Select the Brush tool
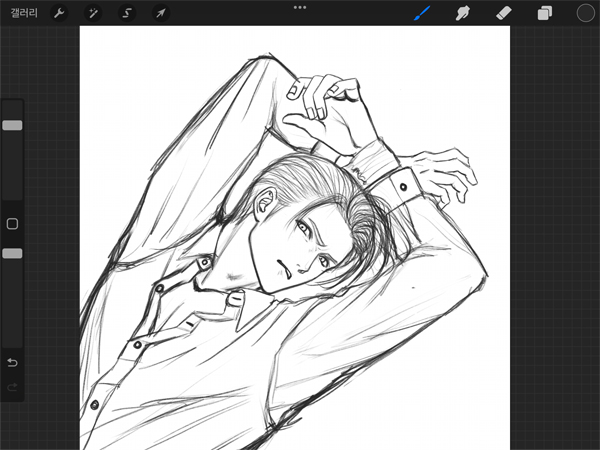Viewport: 600px width, 450px height. point(422,13)
